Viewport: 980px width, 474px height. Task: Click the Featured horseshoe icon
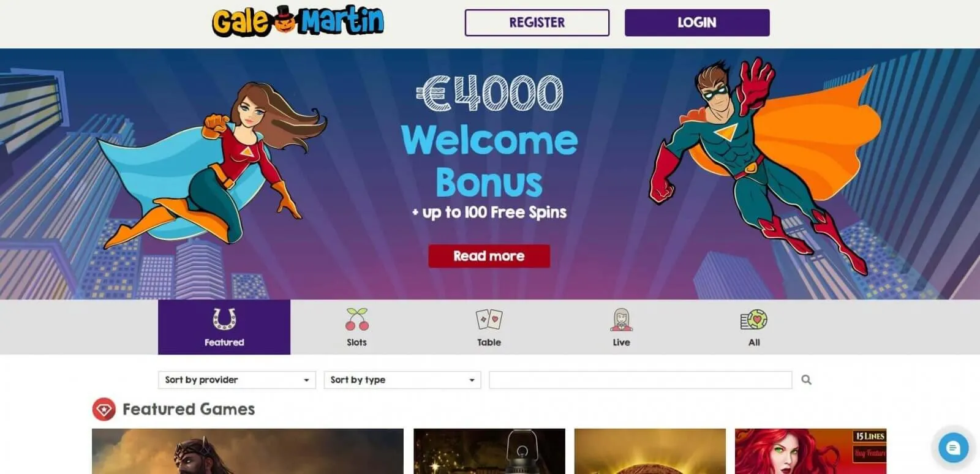[224, 319]
